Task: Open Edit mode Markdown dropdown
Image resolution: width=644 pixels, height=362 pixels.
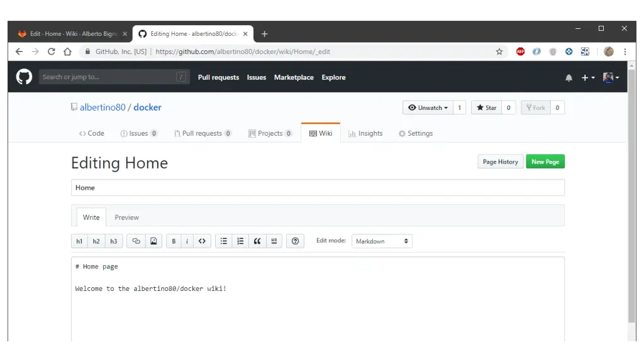Action: pyautogui.click(x=382, y=241)
